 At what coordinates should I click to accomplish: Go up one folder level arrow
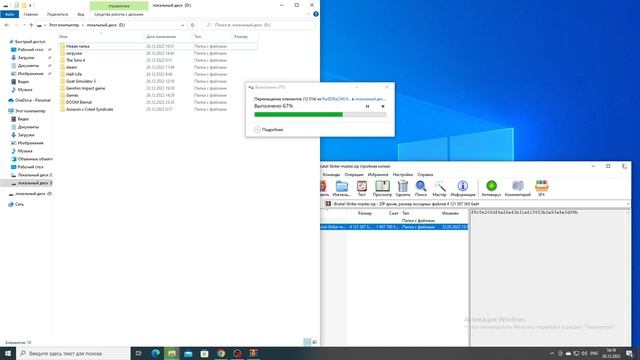[x=31, y=25]
